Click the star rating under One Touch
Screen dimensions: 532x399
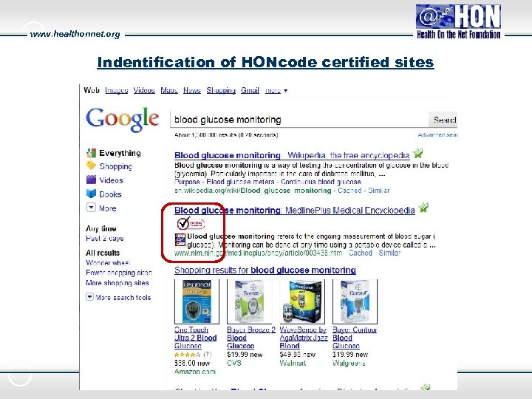(187, 355)
